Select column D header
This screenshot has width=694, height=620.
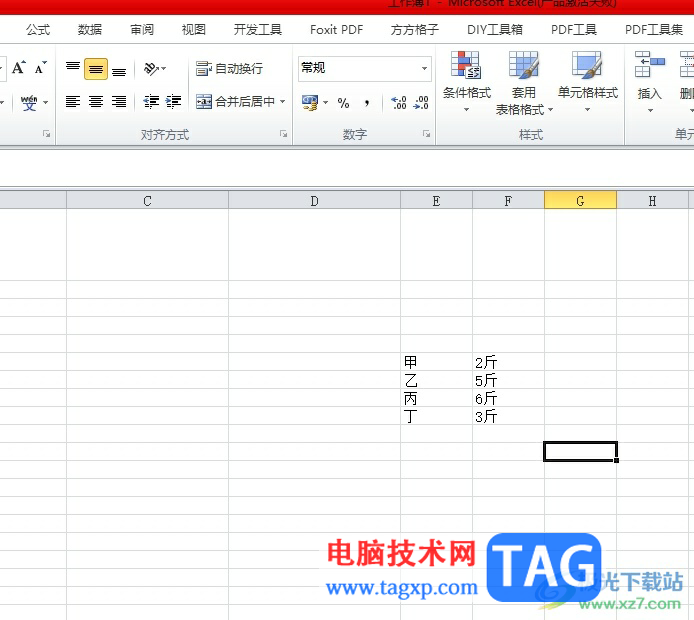314,200
